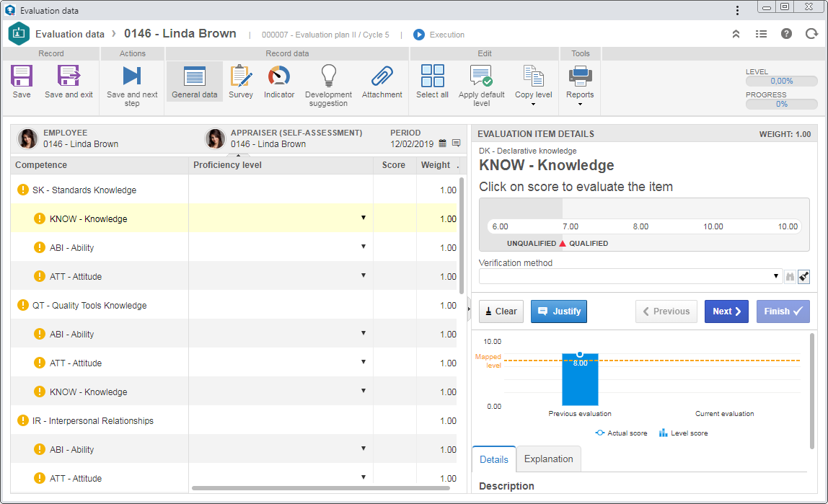Click the Justify button
This screenshot has height=504, width=828.
559,311
